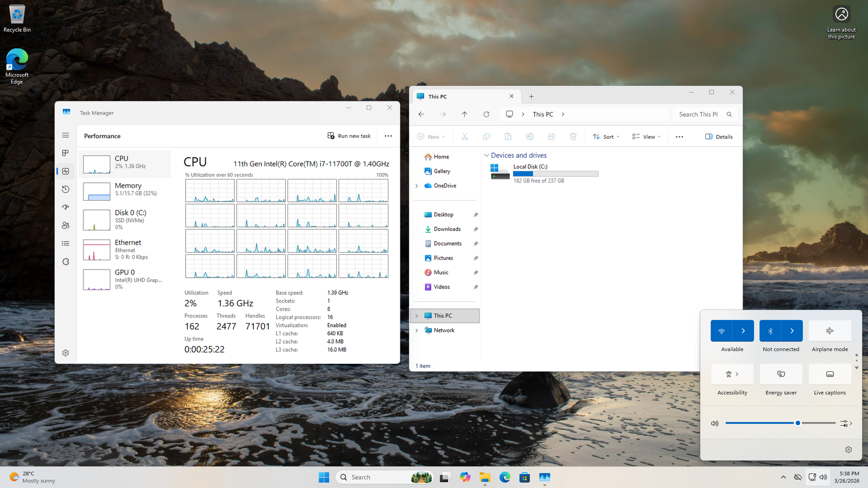Click Run new task button
The height and width of the screenshot is (488, 868).
pos(349,136)
